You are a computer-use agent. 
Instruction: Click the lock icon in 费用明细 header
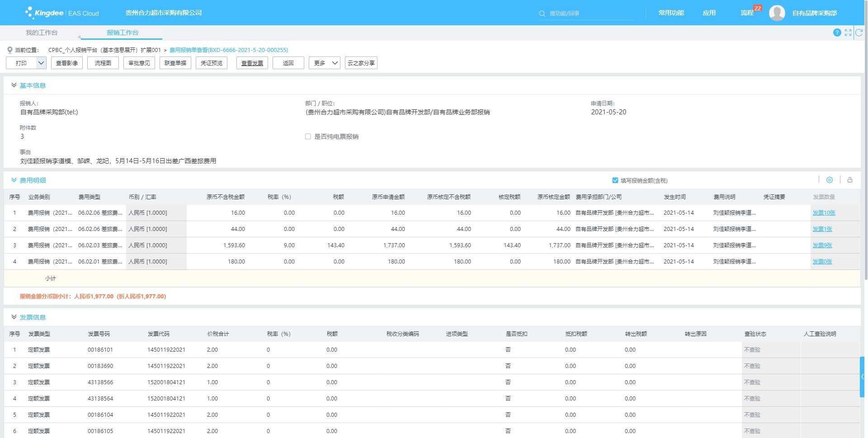tap(850, 180)
